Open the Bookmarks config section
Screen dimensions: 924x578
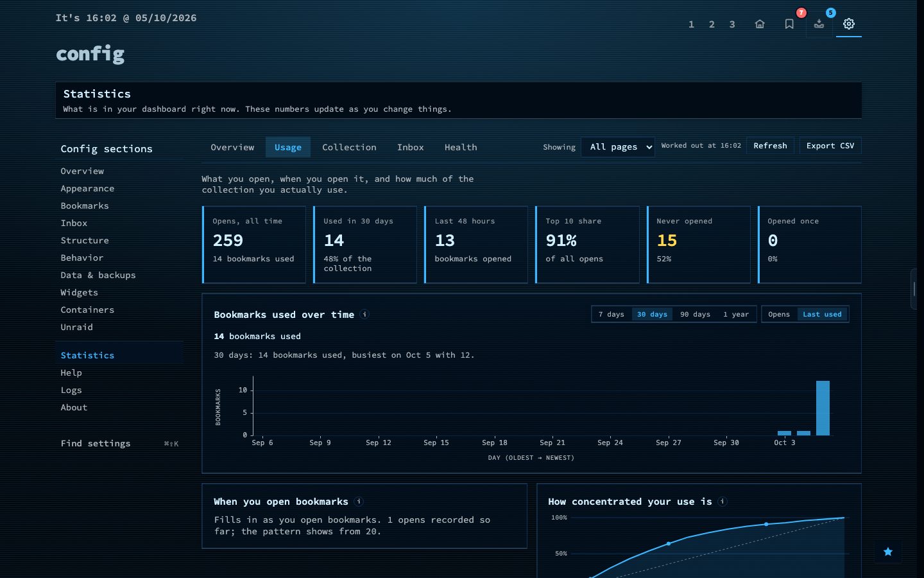pyautogui.click(x=119, y=206)
